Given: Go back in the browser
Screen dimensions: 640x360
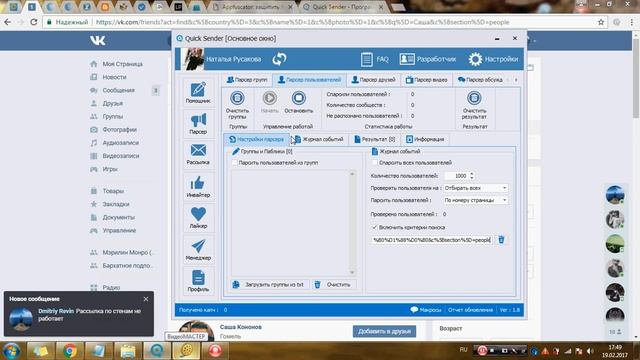Looking at the screenshot, I should click(7, 22).
